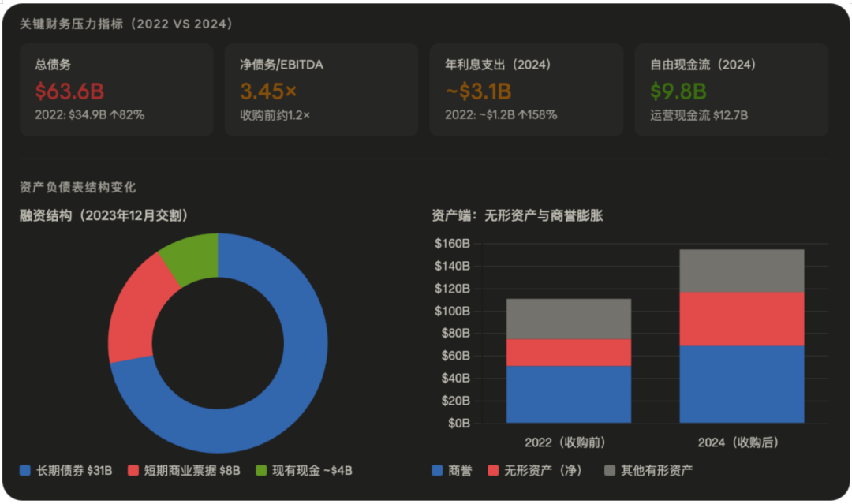Open the 净债务/EBITDA 3.45× card
Viewport: 852px width, 504px height.
pos(321,89)
